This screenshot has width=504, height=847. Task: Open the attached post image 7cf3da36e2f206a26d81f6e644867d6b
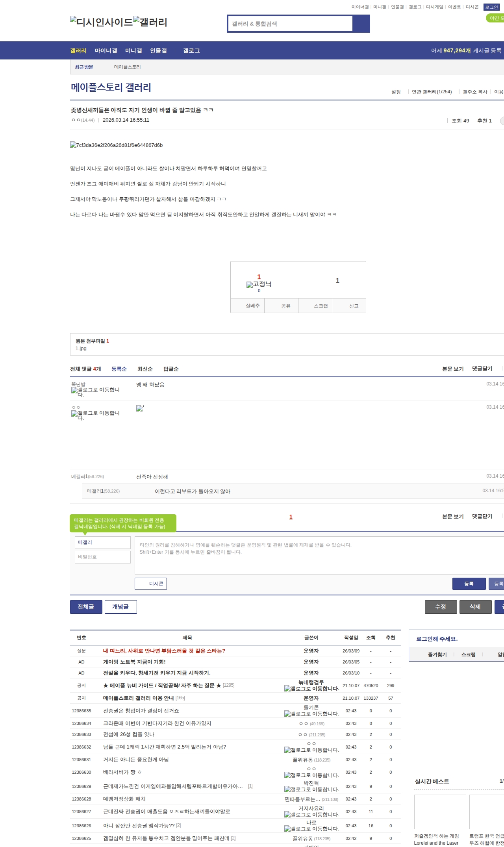pos(116,145)
